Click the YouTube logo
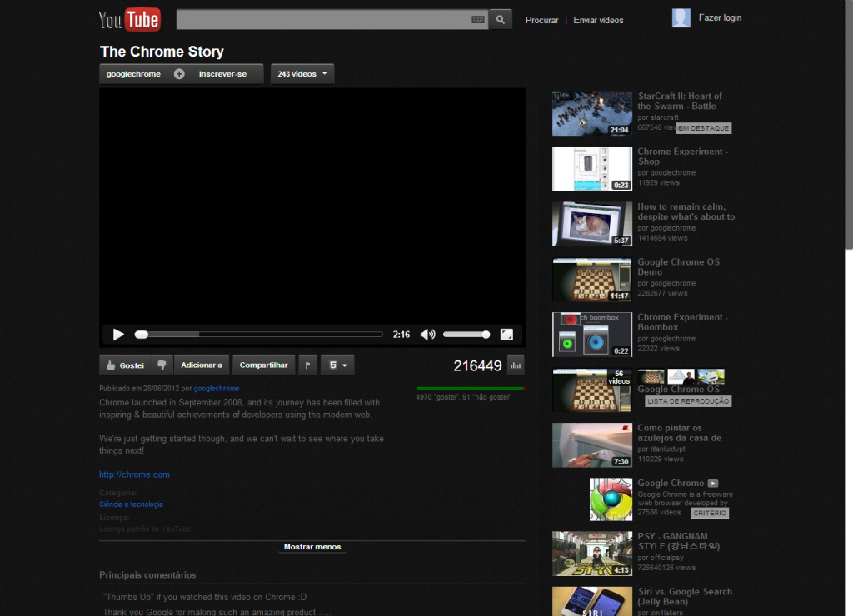Image resolution: width=853 pixels, height=616 pixels. click(129, 20)
